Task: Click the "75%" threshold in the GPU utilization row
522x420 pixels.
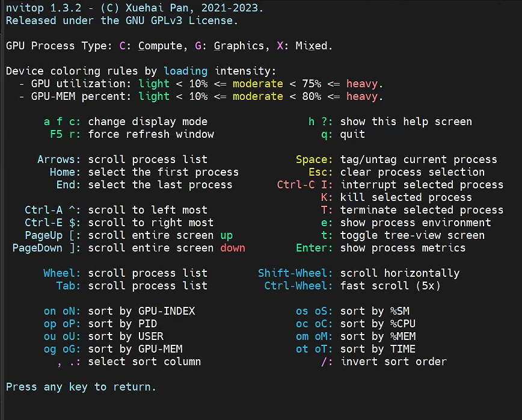Action: [312, 84]
